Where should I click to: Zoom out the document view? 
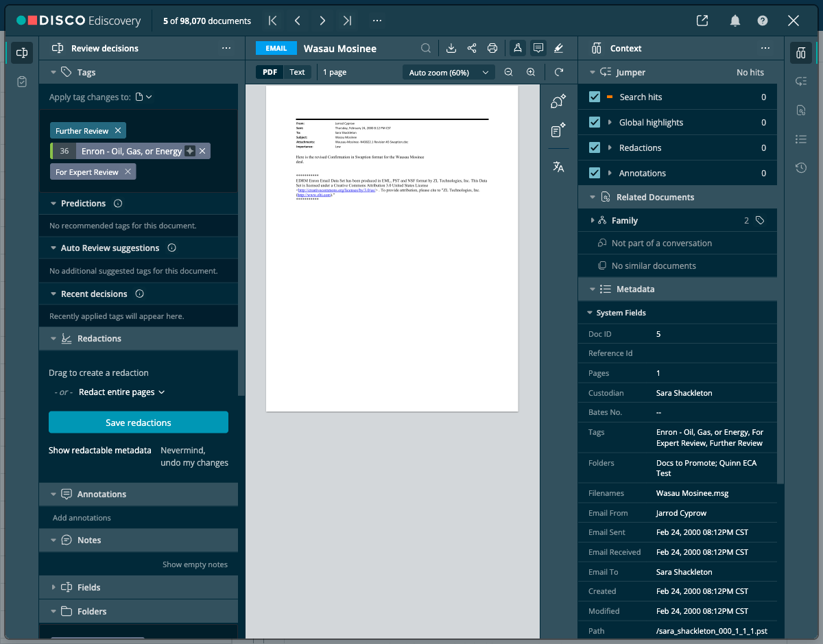coord(508,72)
